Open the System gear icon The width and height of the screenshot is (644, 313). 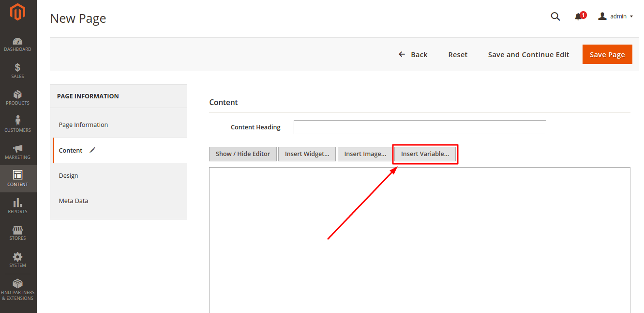[x=18, y=257]
